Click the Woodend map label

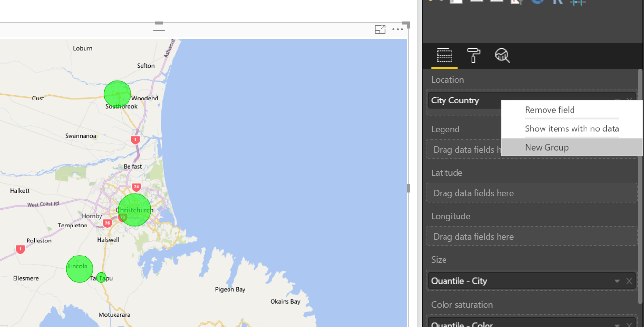tap(144, 98)
